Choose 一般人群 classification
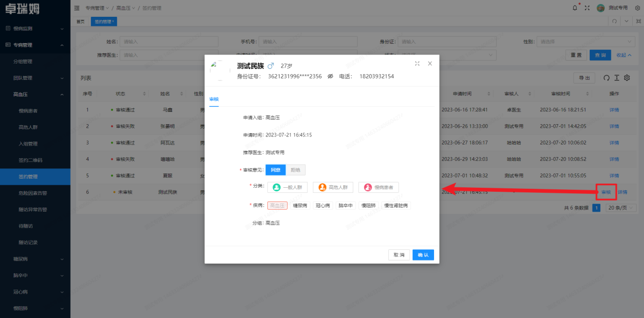644x318 pixels. coord(287,187)
